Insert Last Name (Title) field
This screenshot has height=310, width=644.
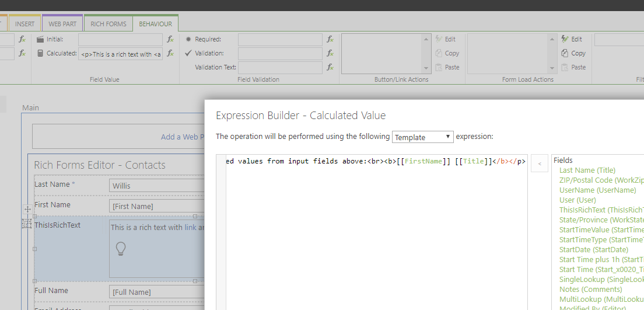587,170
